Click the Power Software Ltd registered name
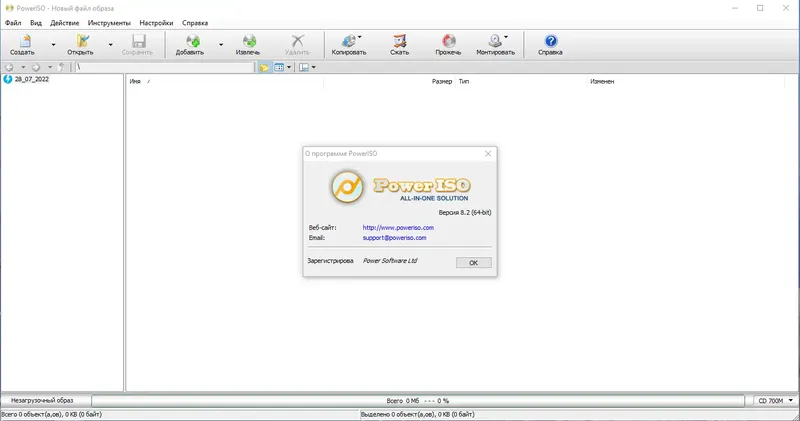The image size is (800, 421). [x=390, y=261]
